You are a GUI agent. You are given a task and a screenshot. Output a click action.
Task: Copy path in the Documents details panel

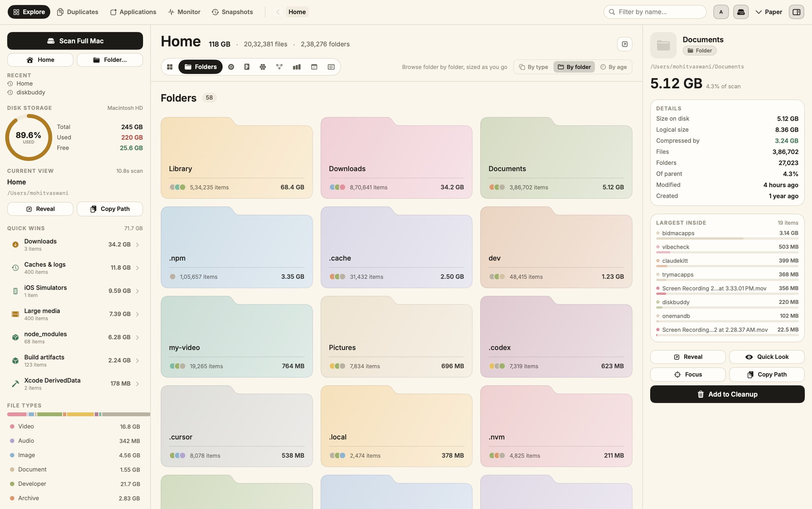[x=767, y=375]
